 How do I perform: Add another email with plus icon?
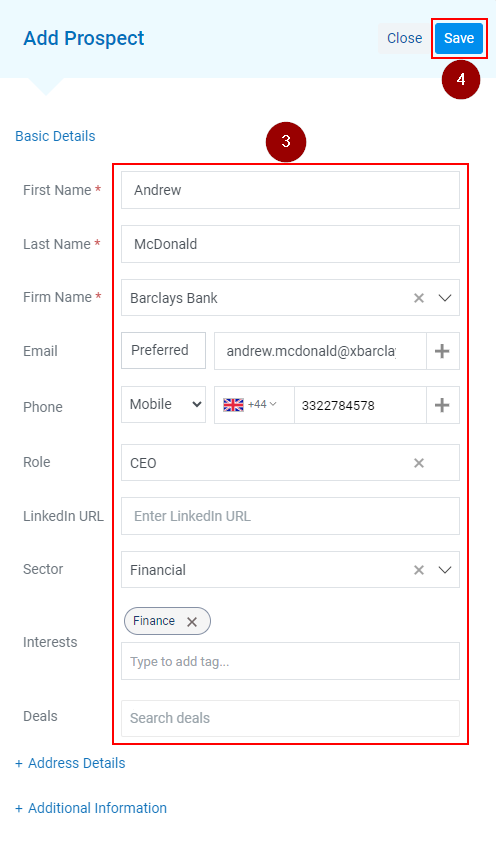point(442,351)
